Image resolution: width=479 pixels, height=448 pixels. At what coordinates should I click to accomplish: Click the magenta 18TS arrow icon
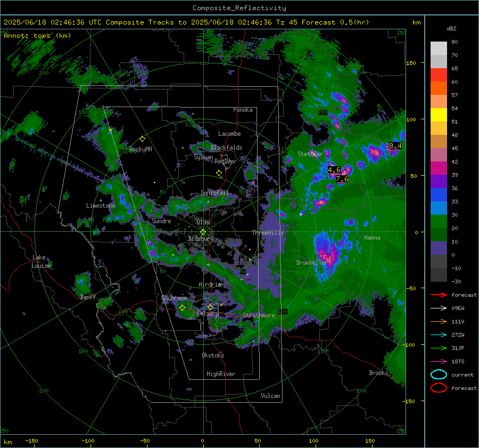click(439, 362)
